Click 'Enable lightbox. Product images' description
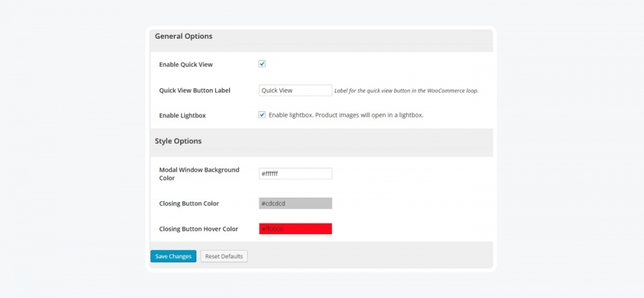This screenshot has height=298, width=644. [x=346, y=115]
